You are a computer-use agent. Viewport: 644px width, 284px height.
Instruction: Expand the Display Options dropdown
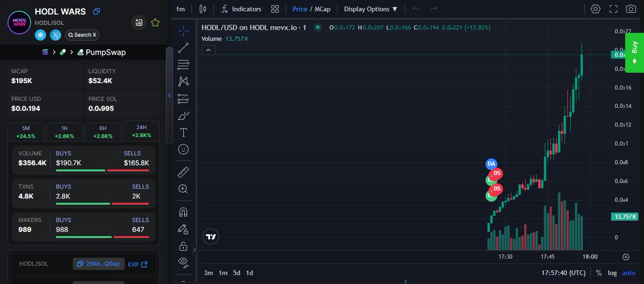click(371, 9)
